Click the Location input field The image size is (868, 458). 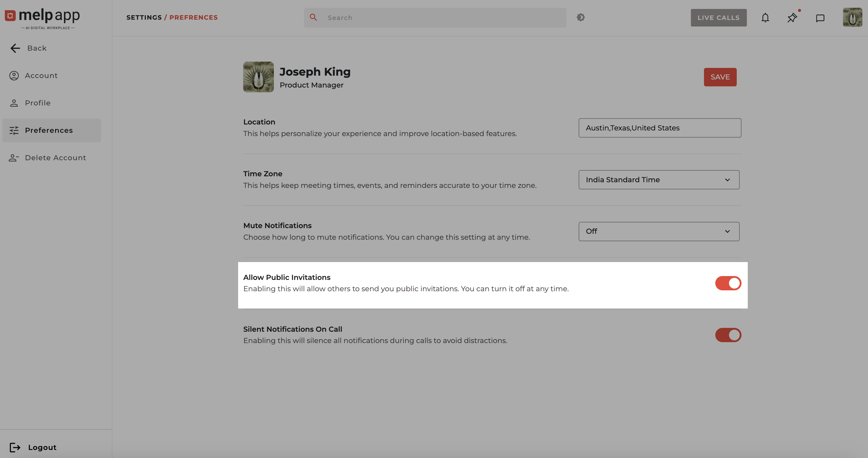coord(659,128)
